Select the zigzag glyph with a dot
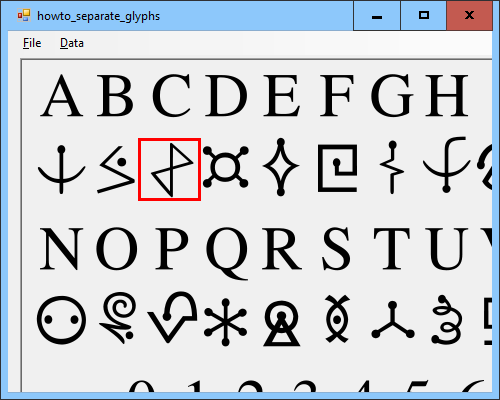 tap(116, 170)
